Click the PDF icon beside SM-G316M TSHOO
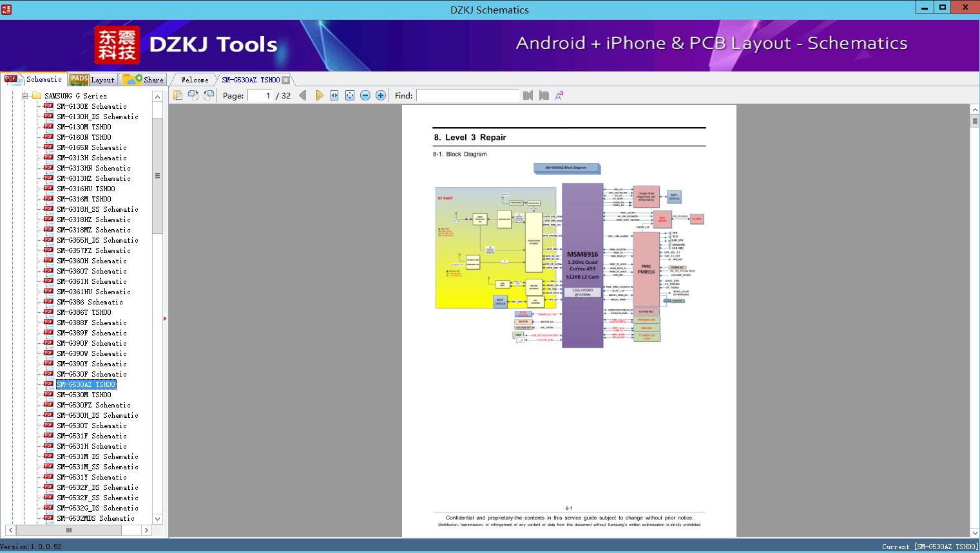This screenshot has width=980, height=553. click(48, 199)
